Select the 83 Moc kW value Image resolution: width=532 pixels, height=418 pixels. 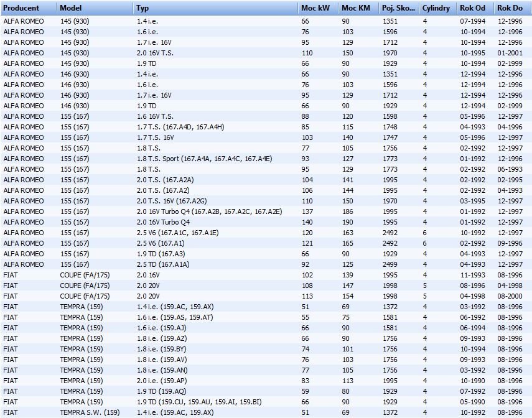click(306, 381)
